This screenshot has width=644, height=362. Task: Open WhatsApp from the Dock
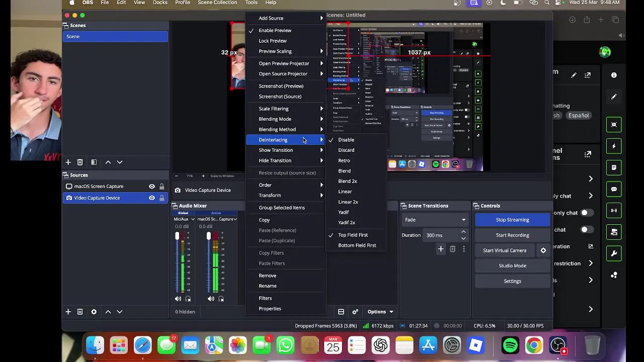pyautogui.click(x=285, y=345)
